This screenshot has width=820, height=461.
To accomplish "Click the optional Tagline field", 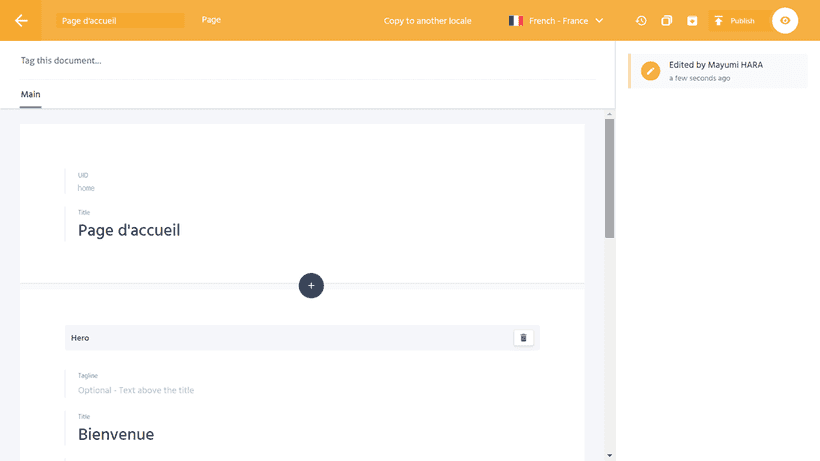I will click(x=136, y=390).
